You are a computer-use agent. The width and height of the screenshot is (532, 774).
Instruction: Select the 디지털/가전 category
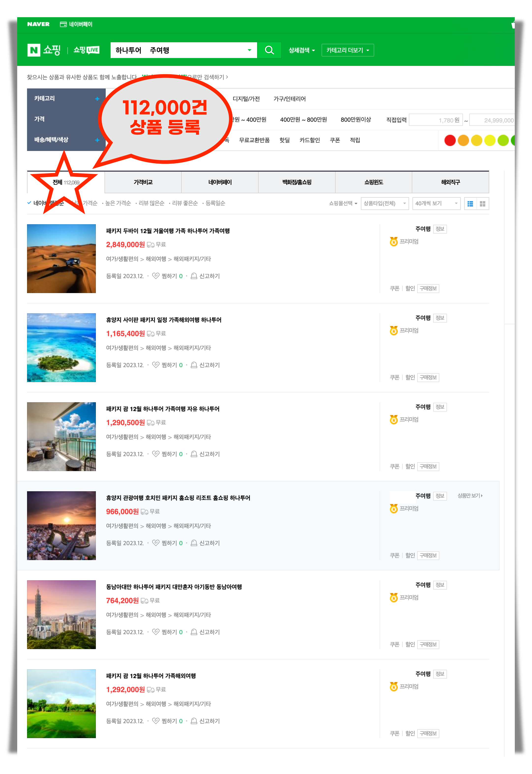pos(246,99)
